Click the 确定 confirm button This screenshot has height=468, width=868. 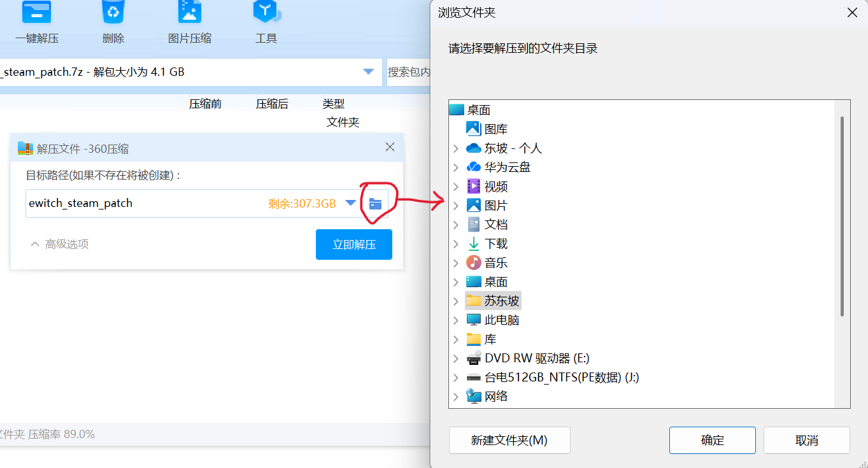712,440
